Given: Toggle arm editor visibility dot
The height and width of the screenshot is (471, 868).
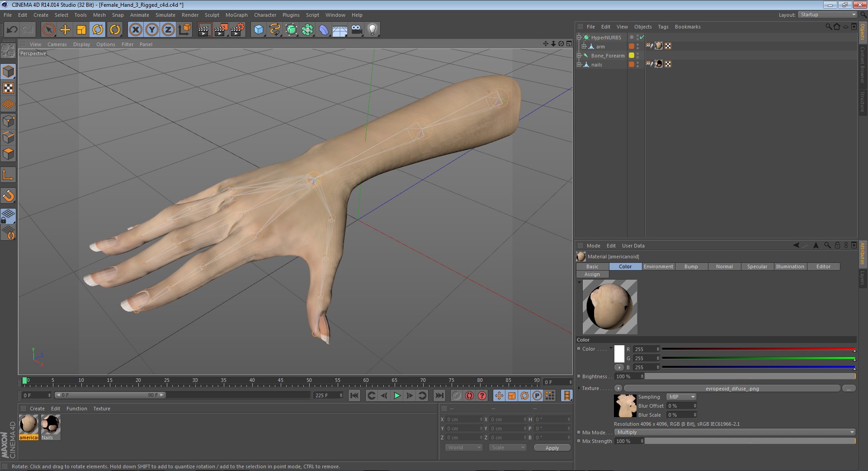Looking at the screenshot, I should [x=638, y=45].
